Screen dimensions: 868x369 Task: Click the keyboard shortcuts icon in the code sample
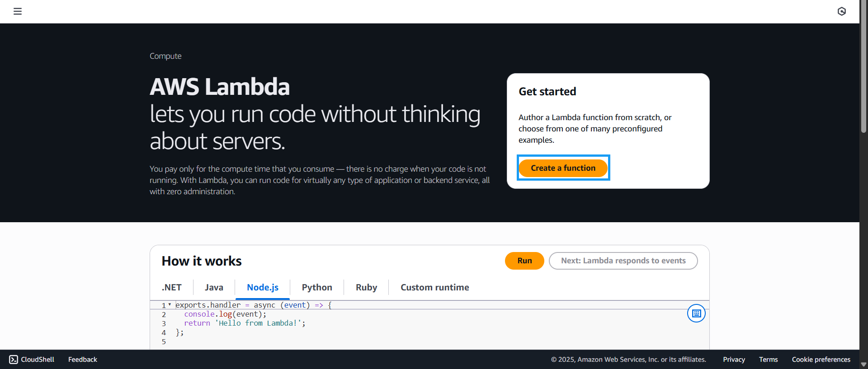(696, 313)
